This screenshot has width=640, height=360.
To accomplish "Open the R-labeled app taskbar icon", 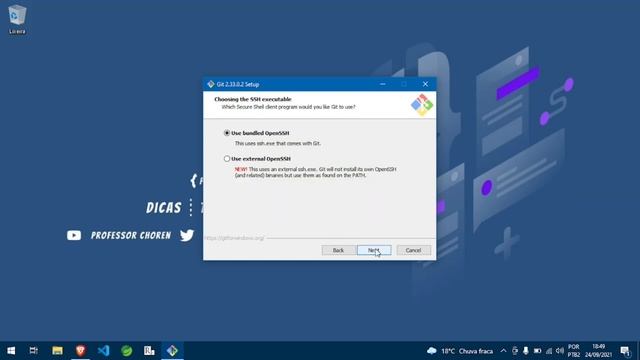I will 149,351.
